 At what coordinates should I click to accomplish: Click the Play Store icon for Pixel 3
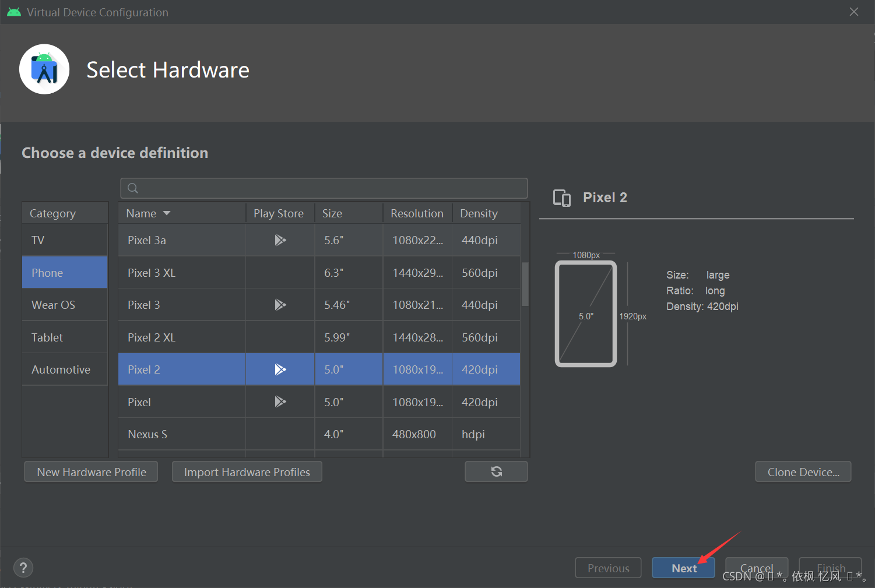coord(280,305)
